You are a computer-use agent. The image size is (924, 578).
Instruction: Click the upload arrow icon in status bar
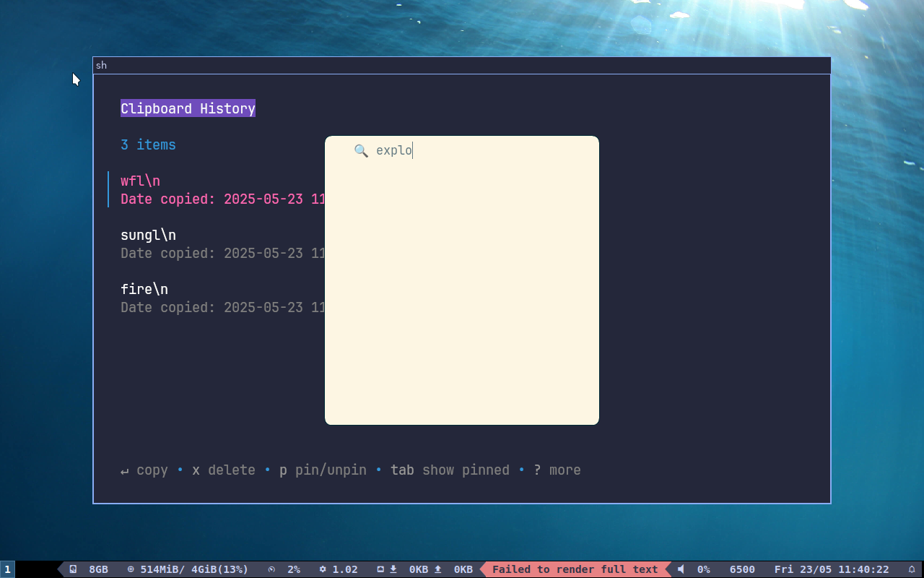pos(437,569)
